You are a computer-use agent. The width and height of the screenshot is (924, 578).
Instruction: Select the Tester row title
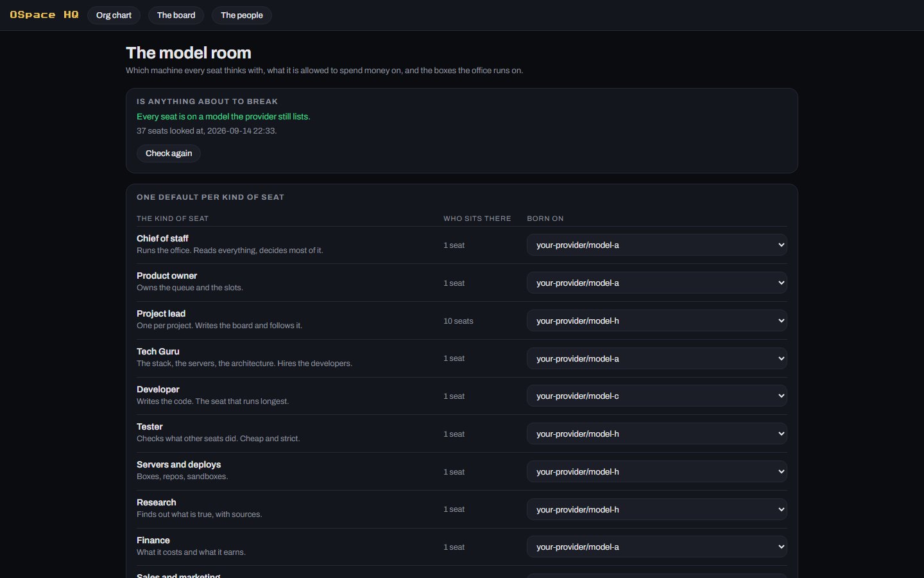(x=150, y=427)
